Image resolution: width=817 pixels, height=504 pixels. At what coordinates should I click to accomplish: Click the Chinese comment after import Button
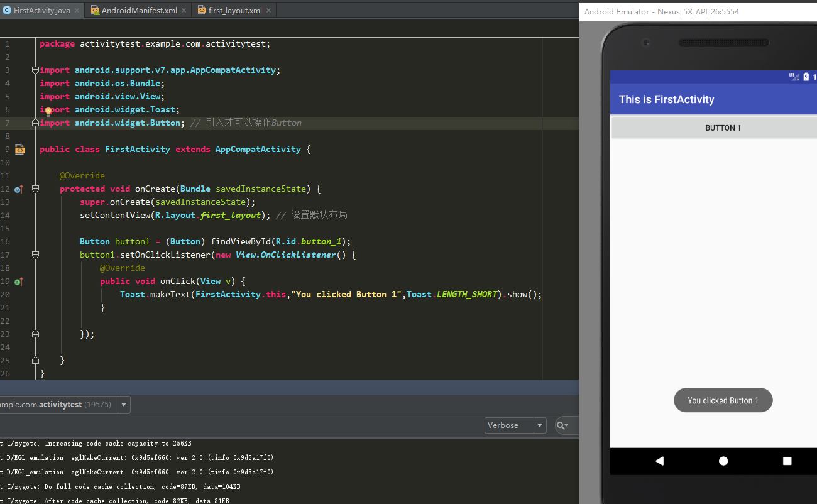point(246,123)
